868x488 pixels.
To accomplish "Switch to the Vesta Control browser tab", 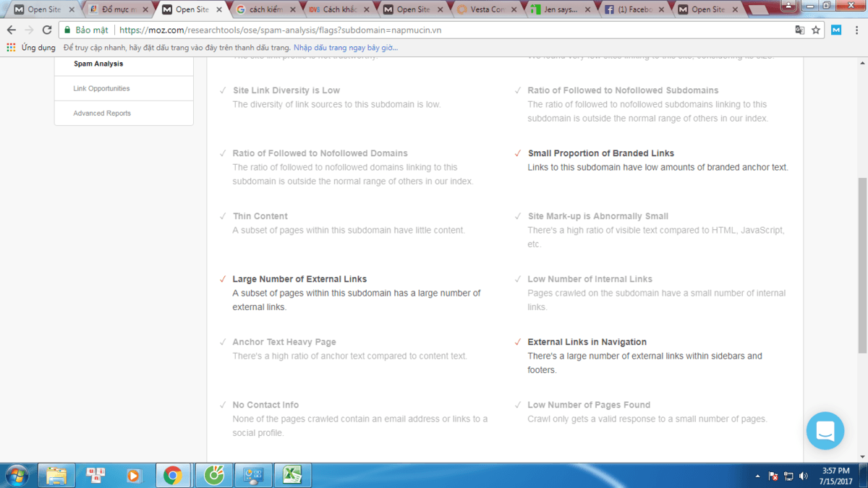I will [483, 9].
